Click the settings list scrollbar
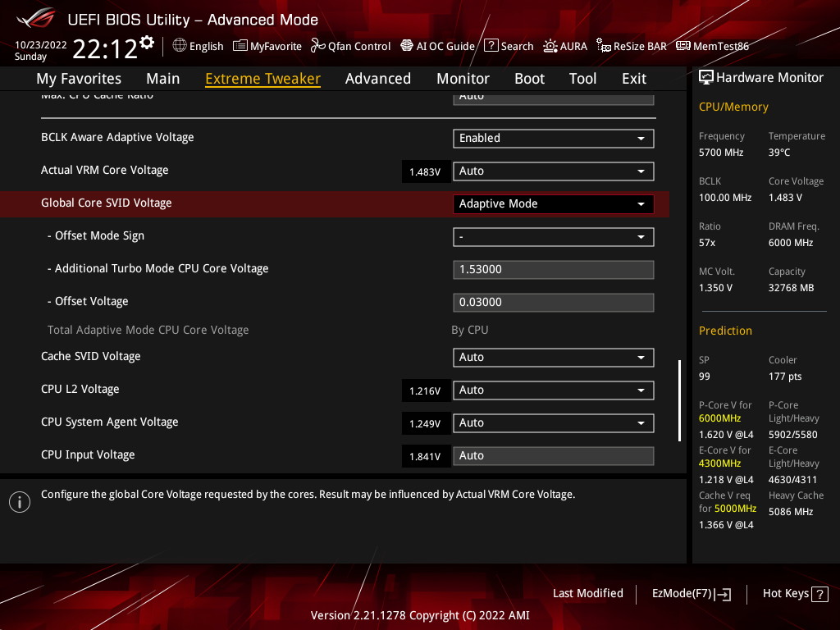840x630 pixels. pos(679,400)
